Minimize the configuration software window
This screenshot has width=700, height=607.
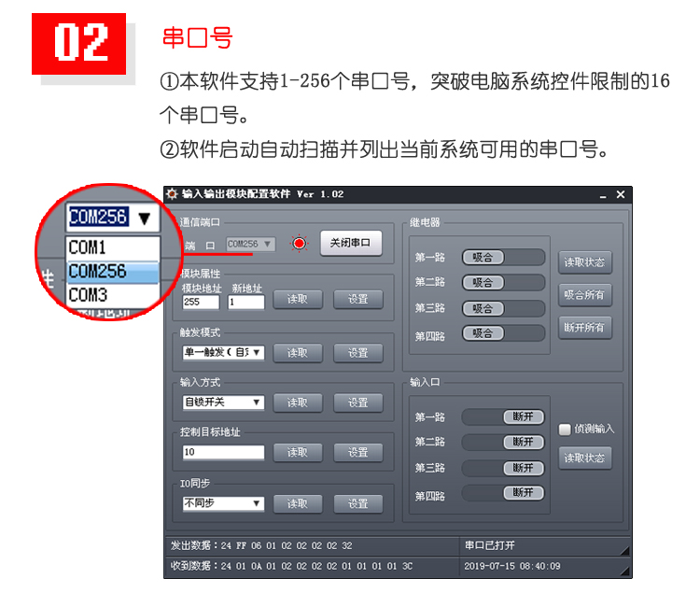pos(603,195)
